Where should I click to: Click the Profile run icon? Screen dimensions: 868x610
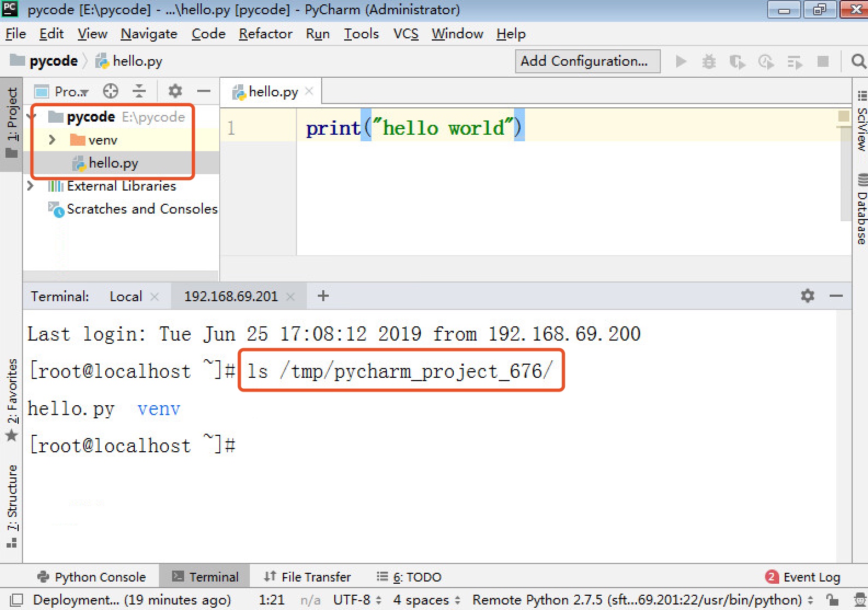(x=766, y=61)
